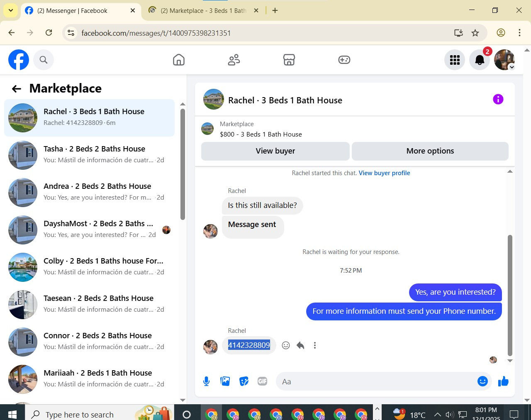
Task: Open the Windows notification center
Action: 514,414
